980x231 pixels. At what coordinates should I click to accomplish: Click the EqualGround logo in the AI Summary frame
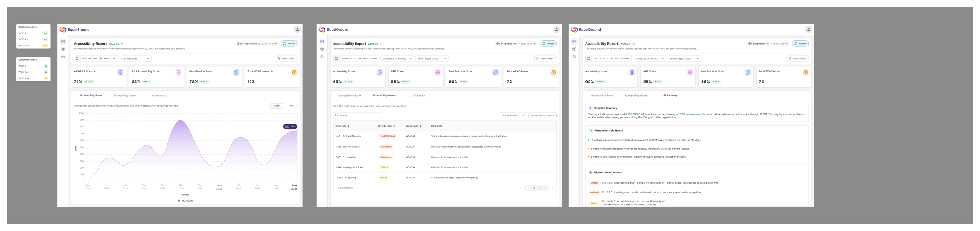coord(586,30)
